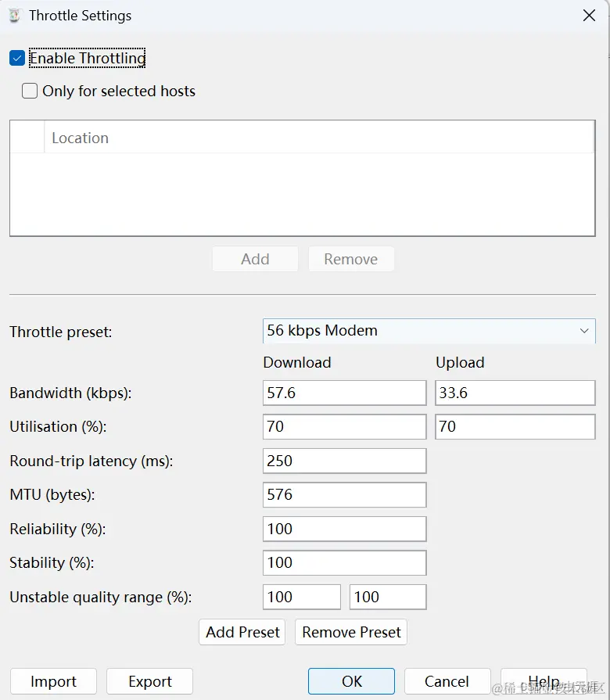
Task: Confirm with the OK button
Action: point(352,681)
